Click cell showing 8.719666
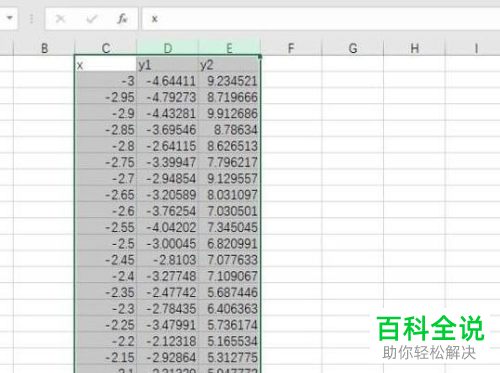Image resolution: width=500 pixels, height=373 pixels. [229, 97]
